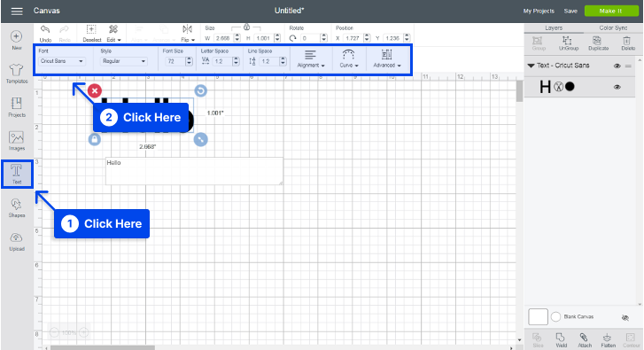Click the Hello text entry box
The height and width of the screenshot is (350, 644).
tap(194, 171)
